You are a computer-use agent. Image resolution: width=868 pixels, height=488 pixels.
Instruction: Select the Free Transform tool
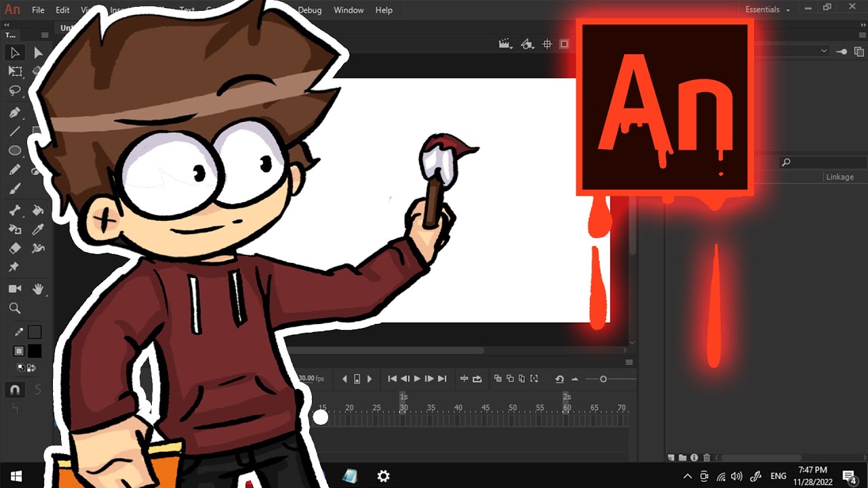pyautogui.click(x=15, y=71)
